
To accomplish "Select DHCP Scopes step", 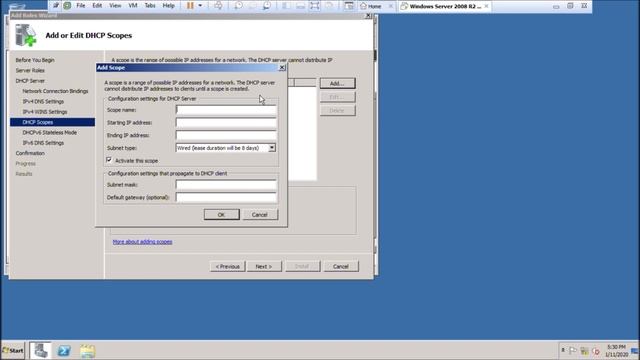I will [x=53, y=122].
